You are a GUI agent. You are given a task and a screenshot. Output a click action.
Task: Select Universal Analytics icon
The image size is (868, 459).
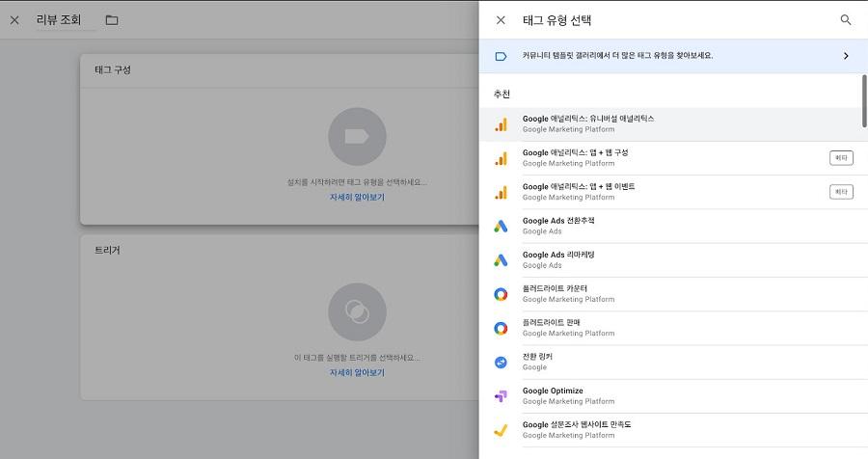(x=501, y=124)
